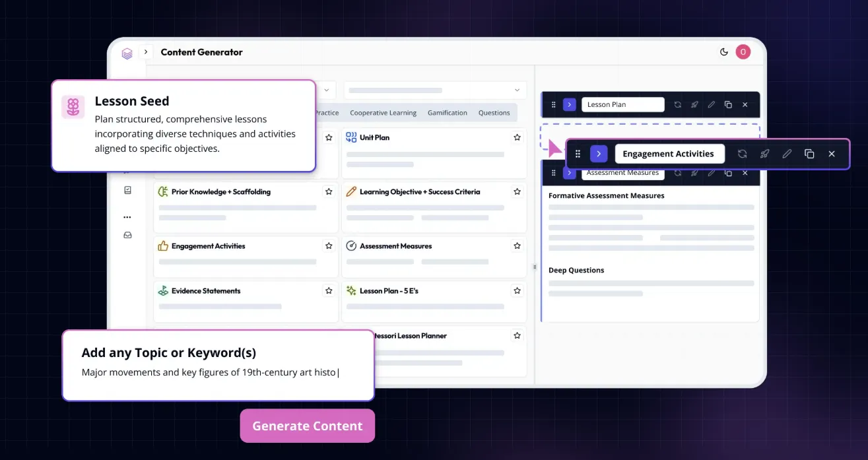
Task: Regenerate the Engagement Activities block
Action: (743, 154)
